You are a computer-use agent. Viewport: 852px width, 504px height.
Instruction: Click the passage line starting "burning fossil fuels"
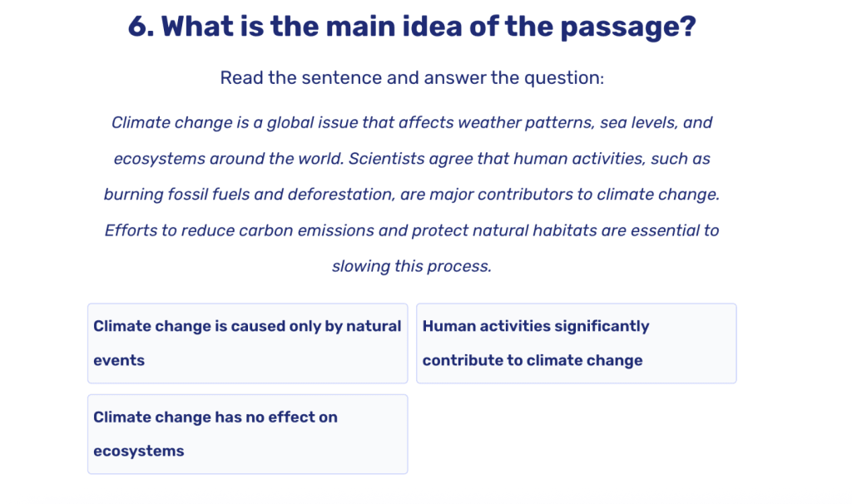tap(412, 195)
